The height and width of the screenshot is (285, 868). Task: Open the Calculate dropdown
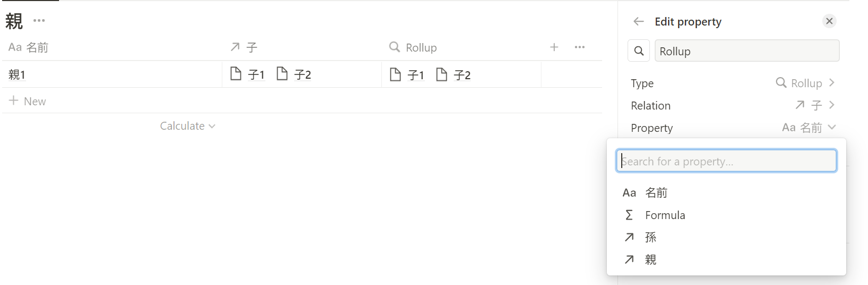coord(187,126)
